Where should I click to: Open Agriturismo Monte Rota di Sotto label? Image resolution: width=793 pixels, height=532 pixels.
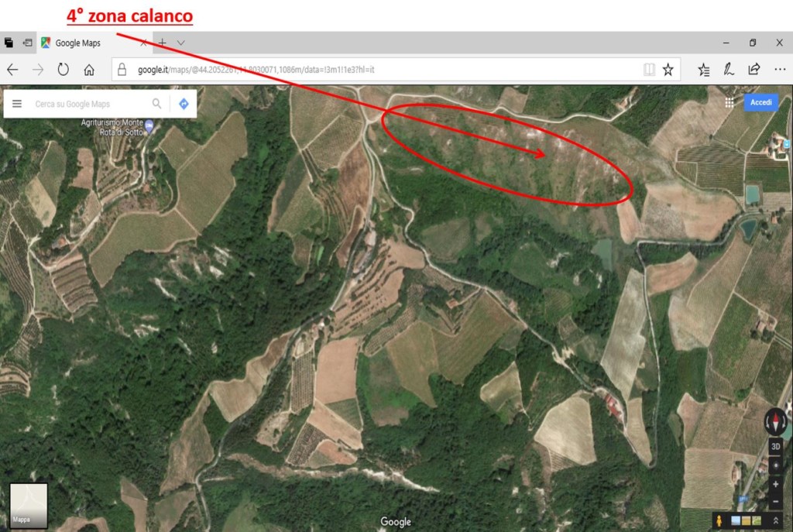pyautogui.click(x=112, y=127)
